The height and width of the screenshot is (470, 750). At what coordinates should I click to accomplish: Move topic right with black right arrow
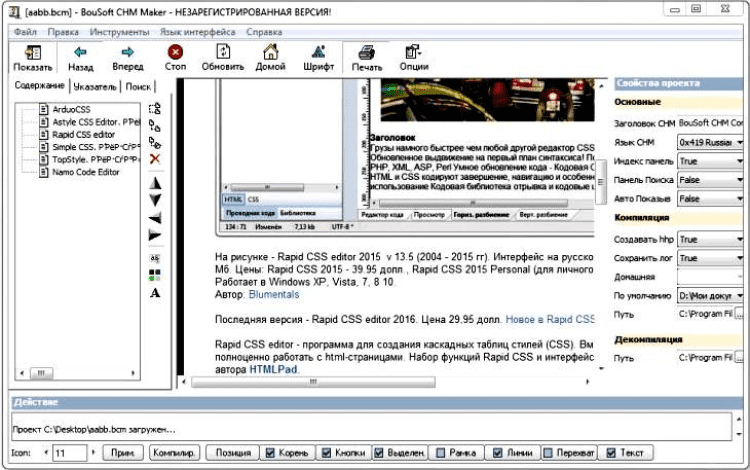(155, 235)
